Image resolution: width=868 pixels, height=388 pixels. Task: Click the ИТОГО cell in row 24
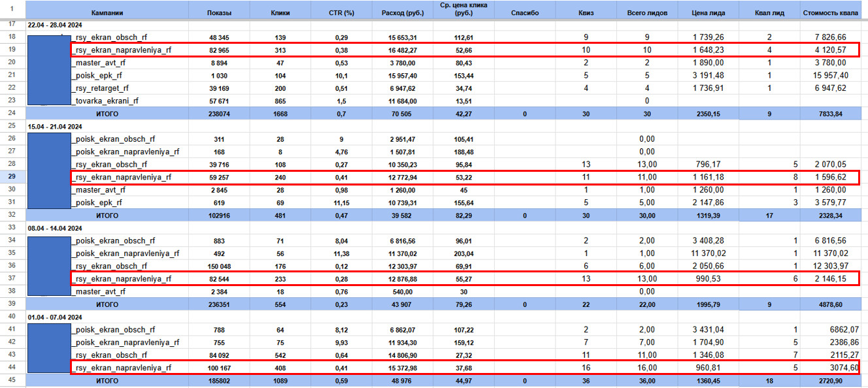[107, 114]
